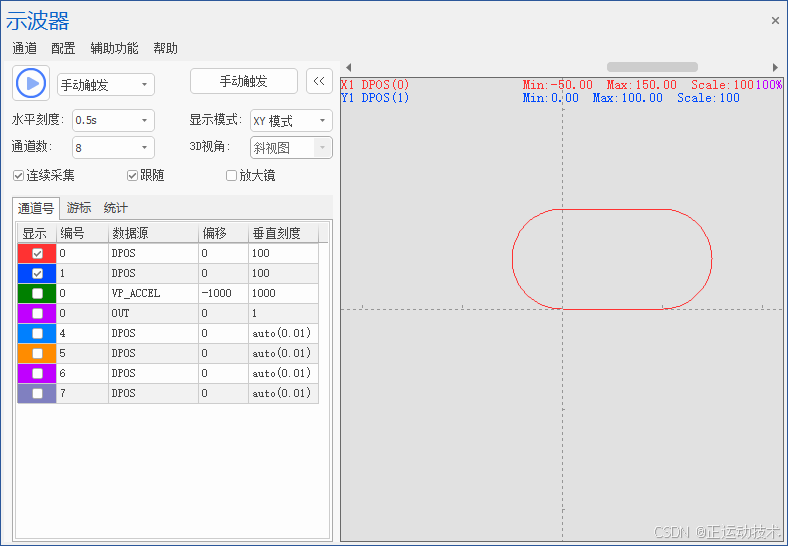Click the -1000 offset cell

(223, 294)
